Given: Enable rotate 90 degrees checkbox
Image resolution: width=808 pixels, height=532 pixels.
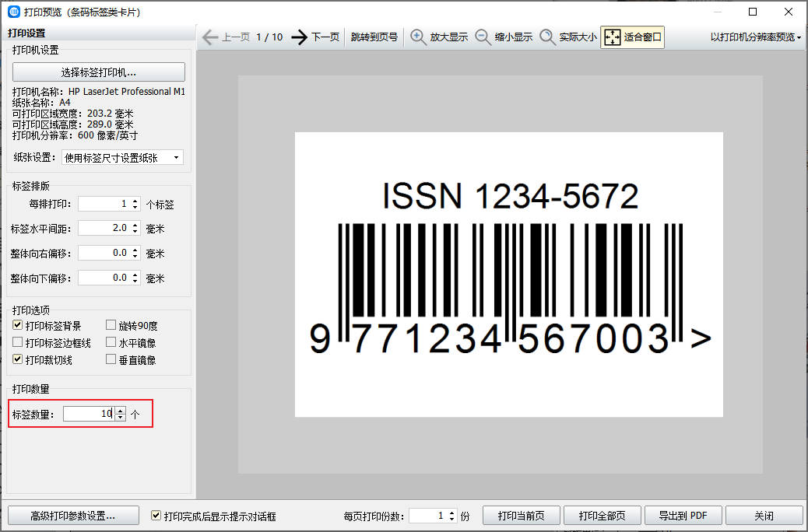Looking at the screenshot, I should coord(111,325).
